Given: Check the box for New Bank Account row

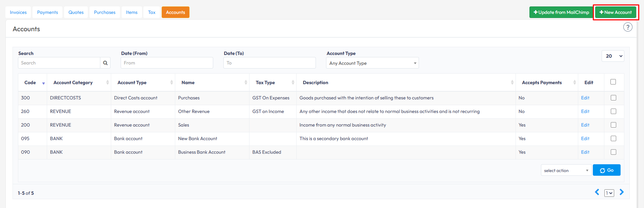Looking at the screenshot, I should click(x=613, y=138).
